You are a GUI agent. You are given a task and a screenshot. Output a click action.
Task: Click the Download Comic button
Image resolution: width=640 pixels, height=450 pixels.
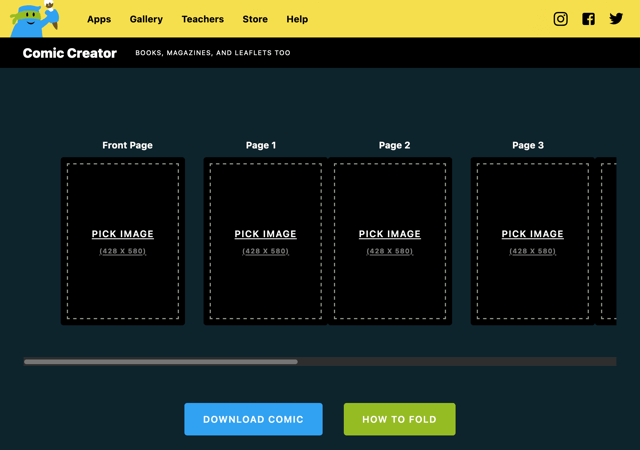point(253,419)
